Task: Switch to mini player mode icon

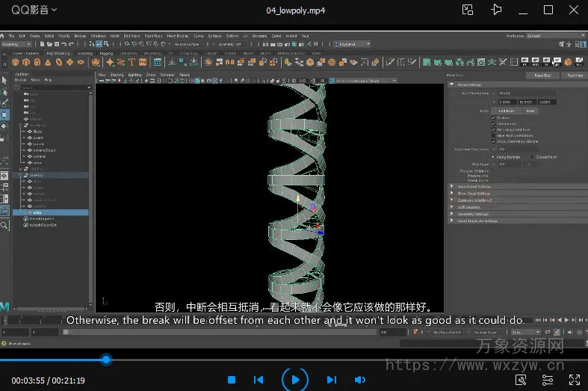Action: pos(468,10)
